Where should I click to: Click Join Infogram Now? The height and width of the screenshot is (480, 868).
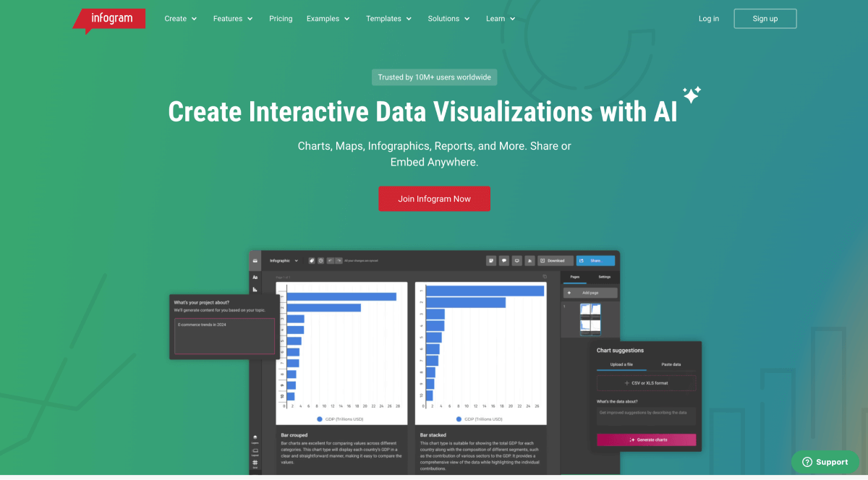click(x=434, y=199)
